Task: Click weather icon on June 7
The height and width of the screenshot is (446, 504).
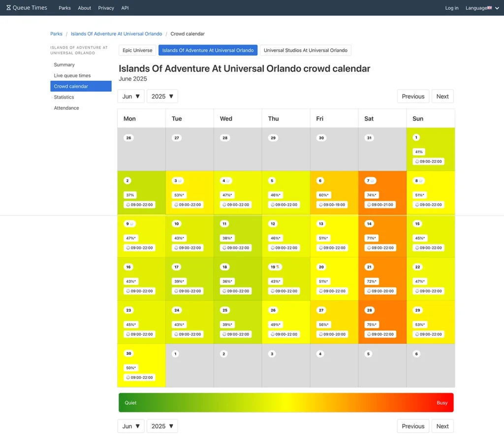Action: click(x=372, y=181)
